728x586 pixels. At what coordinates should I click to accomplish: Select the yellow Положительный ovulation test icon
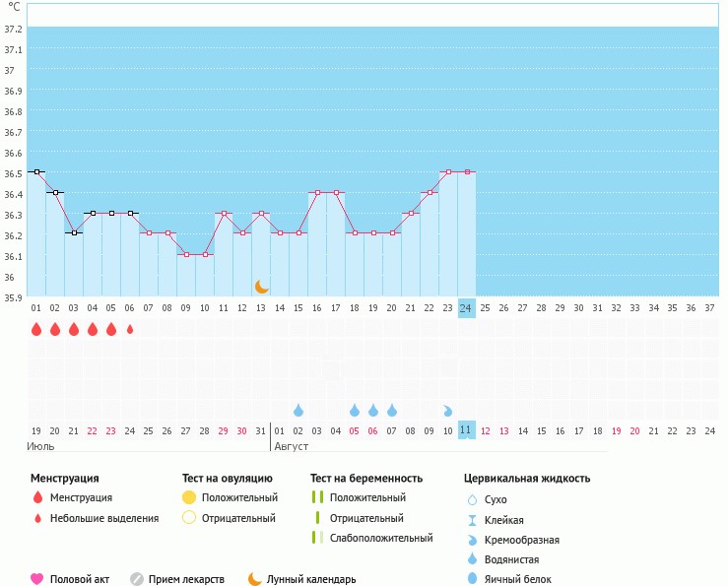(189, 497)
